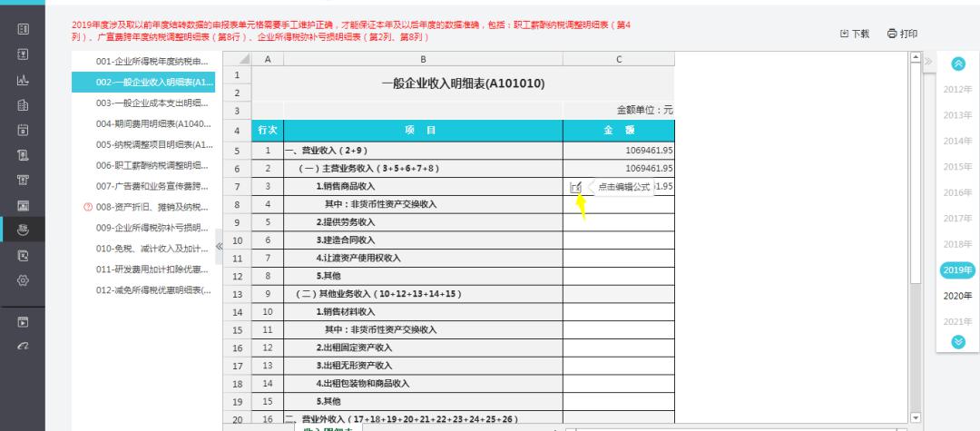Viewport: 980px width, 431px height.
Task: Open the video play icon in left sidebar
Action: tap(23, 322)
